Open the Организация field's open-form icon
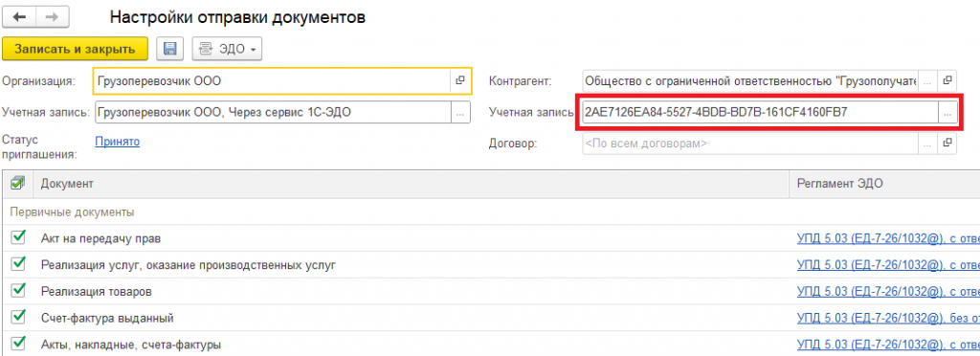980x356 pixels. tap(460, 80)
